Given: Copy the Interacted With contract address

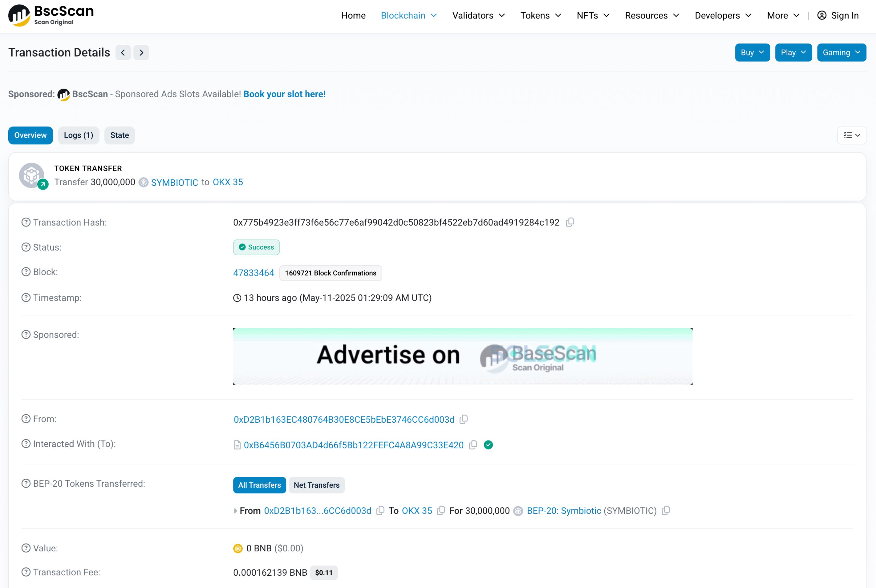Looking at the screenshot, I should pos(473,445).
